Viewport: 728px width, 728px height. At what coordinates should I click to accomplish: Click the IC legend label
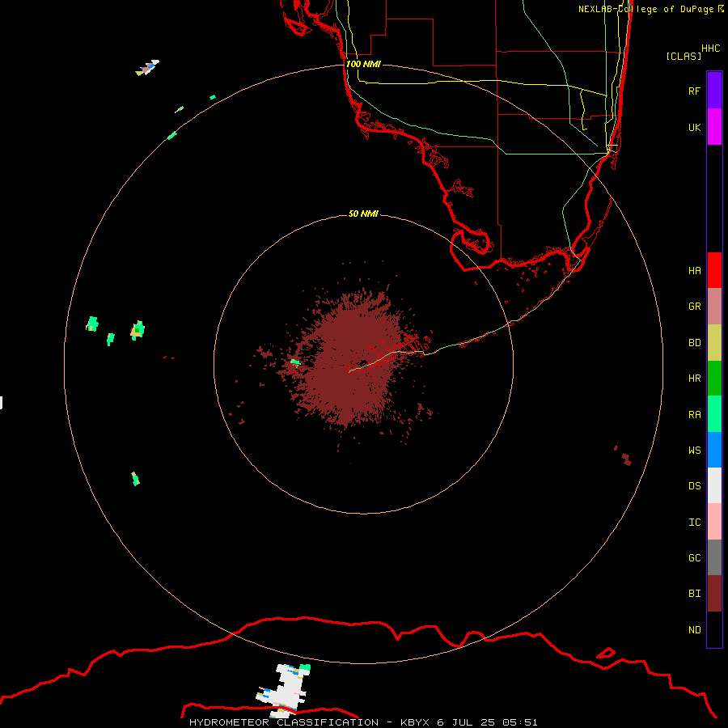[694, 522]
